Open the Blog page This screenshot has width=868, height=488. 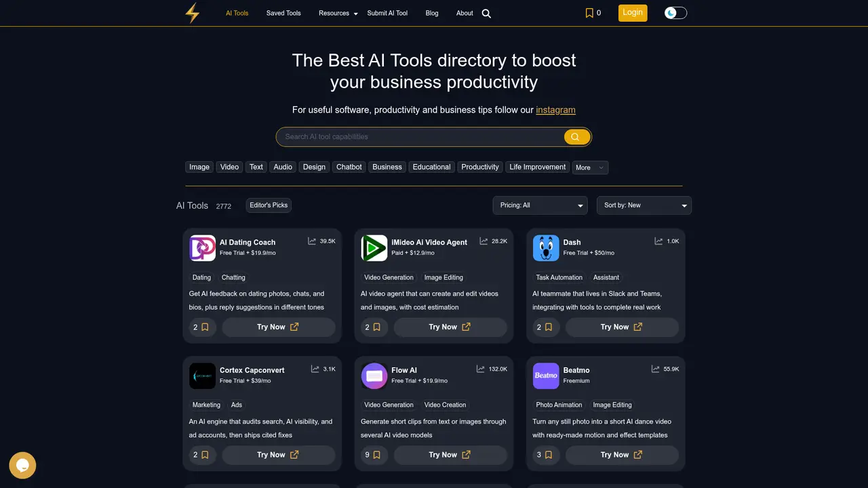pyautogui.click(x=432, y=13)
